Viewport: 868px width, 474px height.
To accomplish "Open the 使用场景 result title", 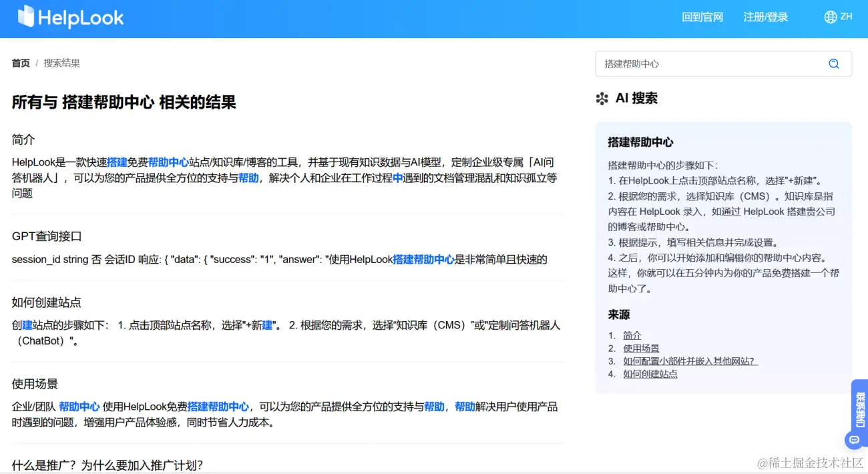I will click(35, 384).
